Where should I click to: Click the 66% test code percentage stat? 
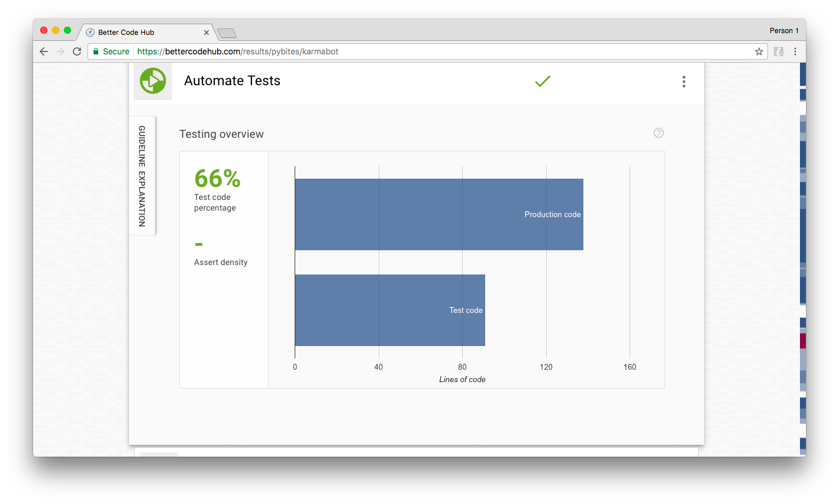coord(217,178)
